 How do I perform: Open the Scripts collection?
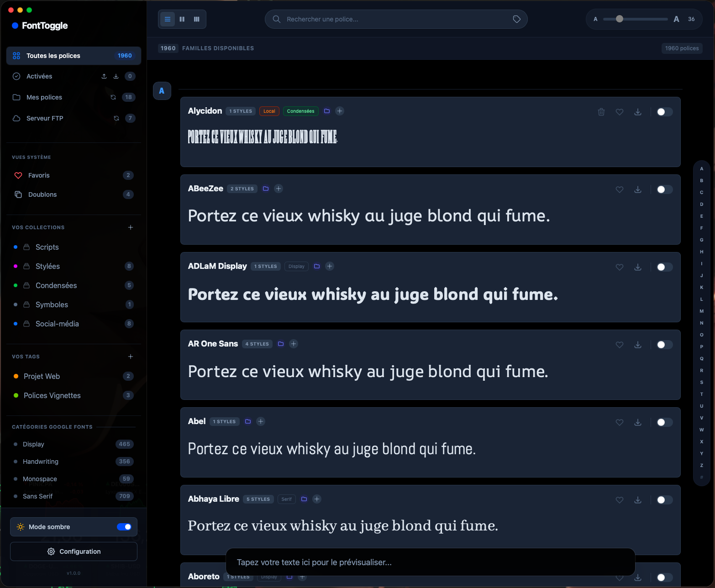click(x=74, y=247)
